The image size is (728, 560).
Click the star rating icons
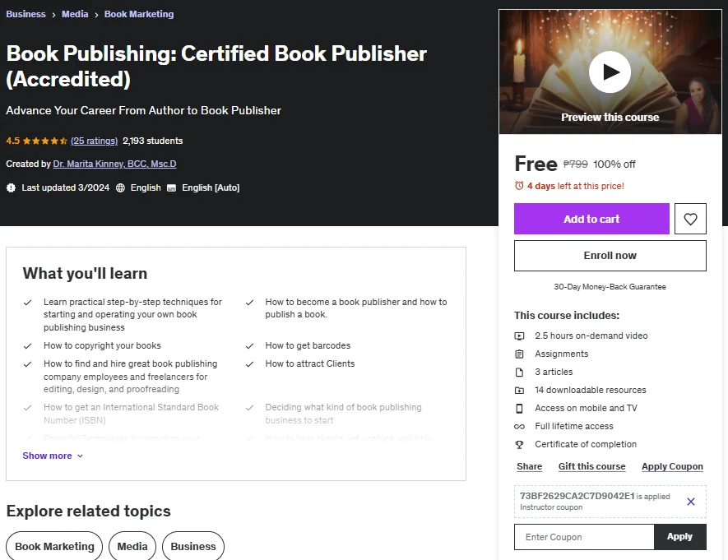(44, 141)
